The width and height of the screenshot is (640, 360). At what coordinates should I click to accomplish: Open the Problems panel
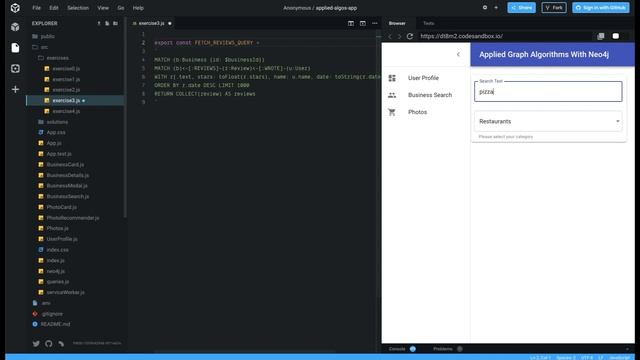coord(443,349)
